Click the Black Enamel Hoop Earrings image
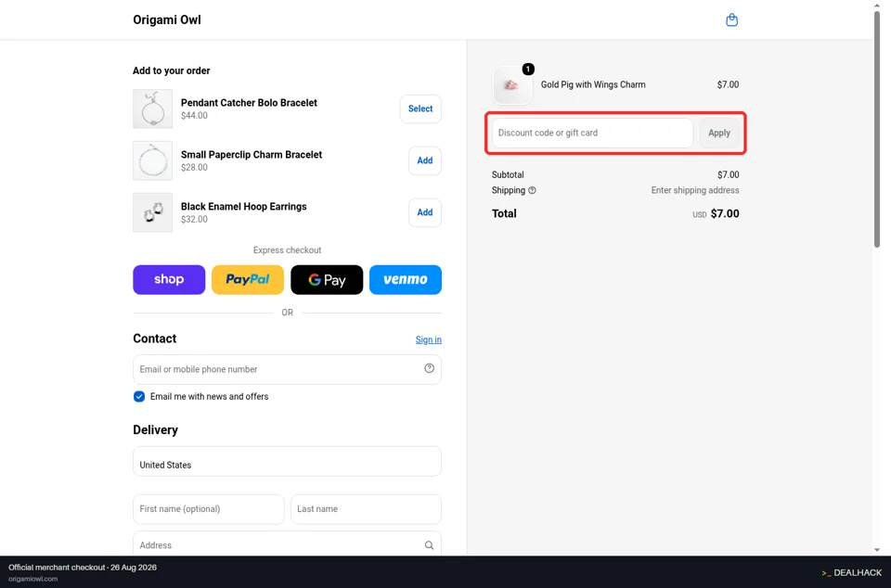Screen dimensions: 891x588 (152, 212)
